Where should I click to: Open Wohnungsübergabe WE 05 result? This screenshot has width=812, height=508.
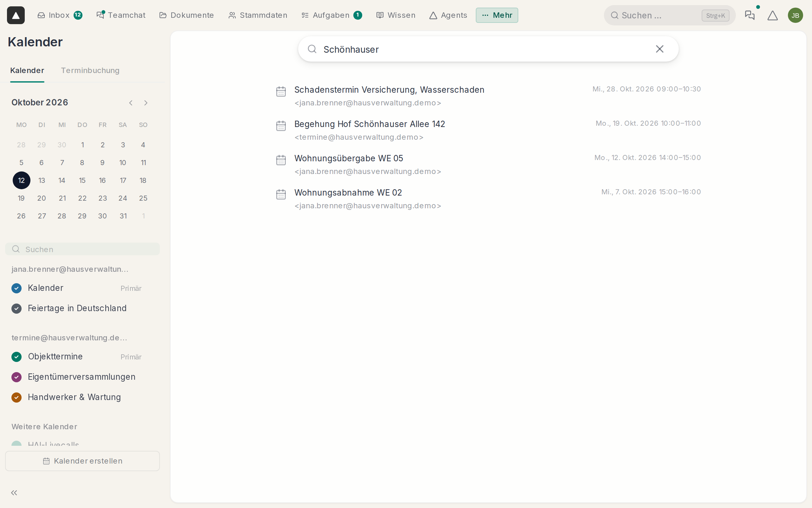[x=488, y=165]
